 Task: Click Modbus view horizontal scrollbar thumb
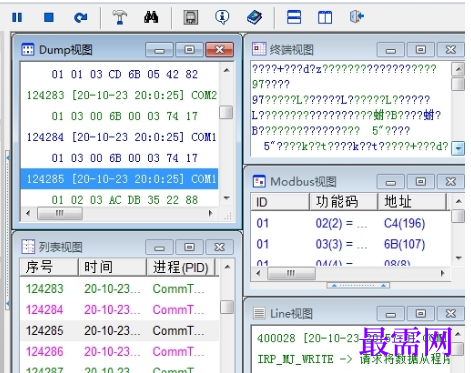(x=291, y=274)
